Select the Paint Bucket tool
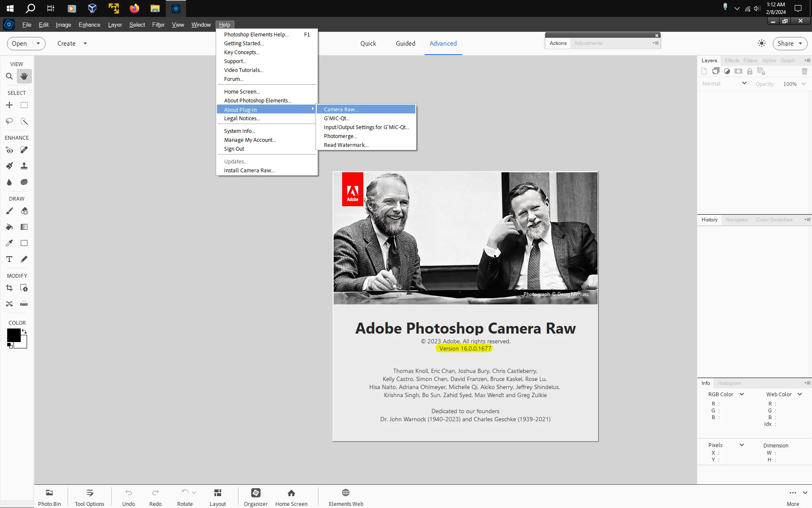This screenshot has height=508, width=812. tap(9, 227)
